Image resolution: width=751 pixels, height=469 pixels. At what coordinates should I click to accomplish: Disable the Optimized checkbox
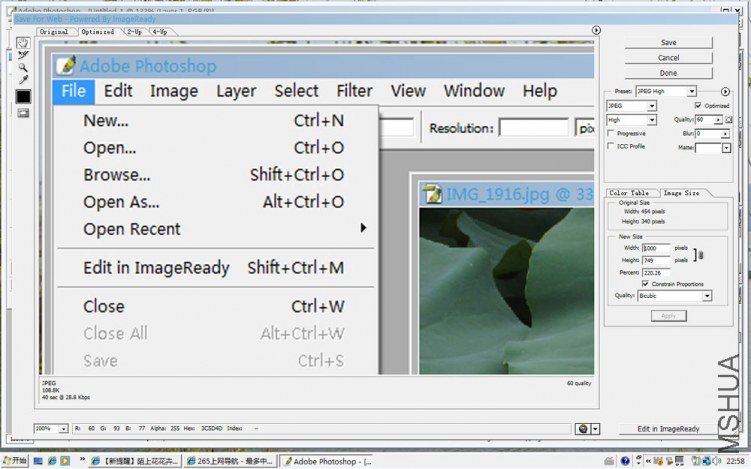tap(698, 105)
